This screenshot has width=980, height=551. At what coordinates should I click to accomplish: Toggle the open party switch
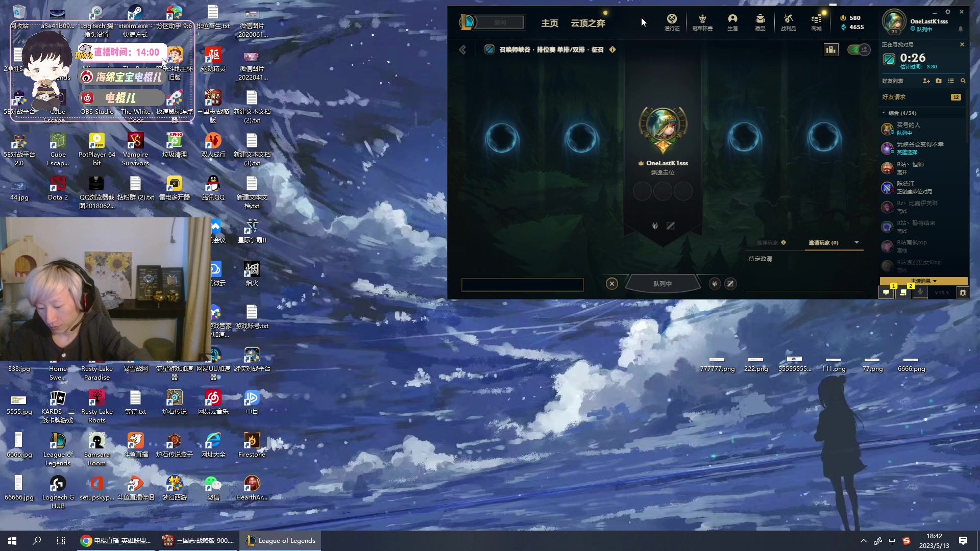coord(859,49)
